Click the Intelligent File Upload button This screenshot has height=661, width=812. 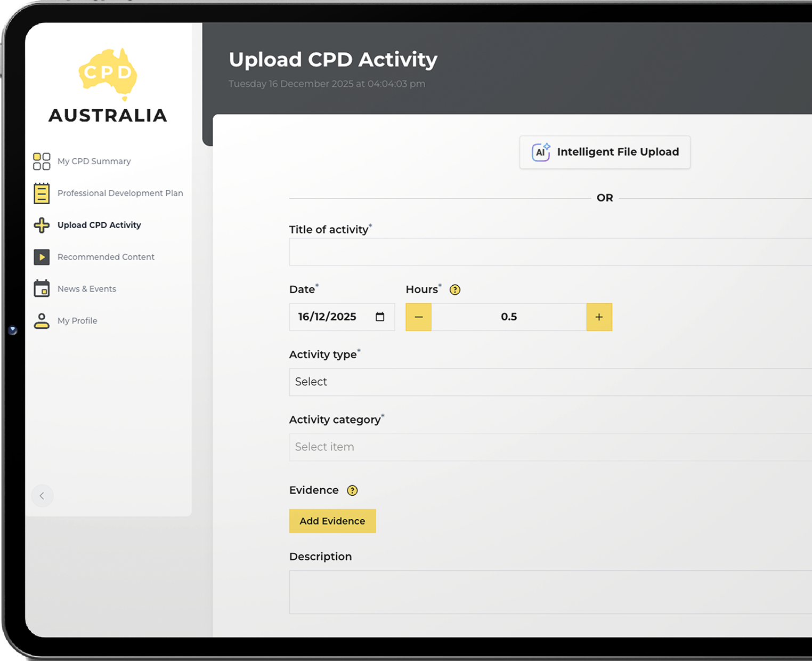605,152
